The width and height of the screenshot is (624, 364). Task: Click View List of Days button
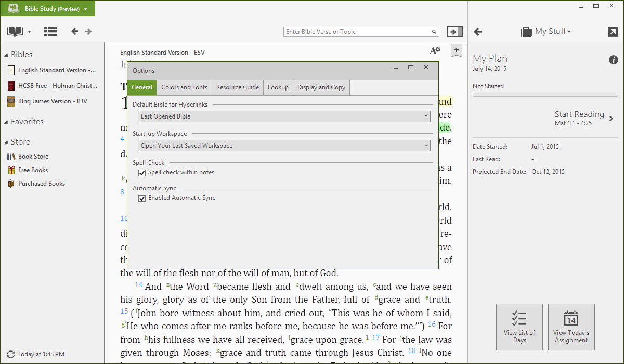519,327
